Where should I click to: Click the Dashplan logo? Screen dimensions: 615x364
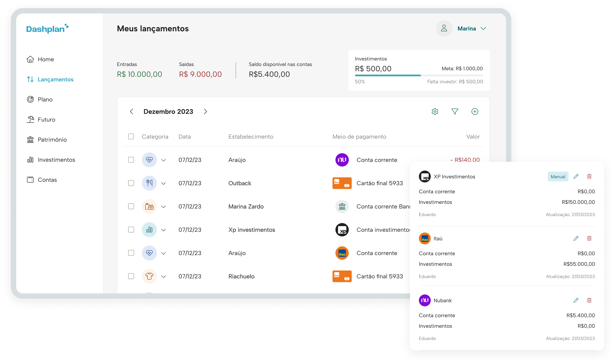pos(47,28)
